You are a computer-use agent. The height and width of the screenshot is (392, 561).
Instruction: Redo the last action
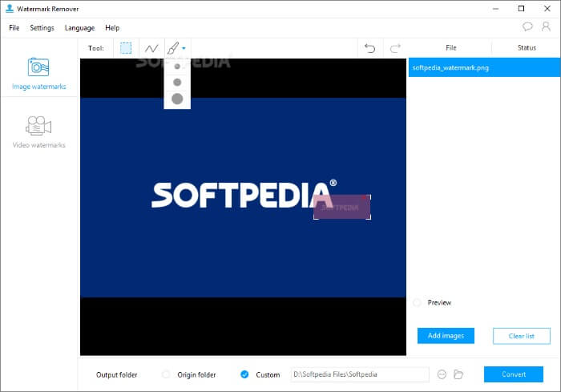pos(395,48)
